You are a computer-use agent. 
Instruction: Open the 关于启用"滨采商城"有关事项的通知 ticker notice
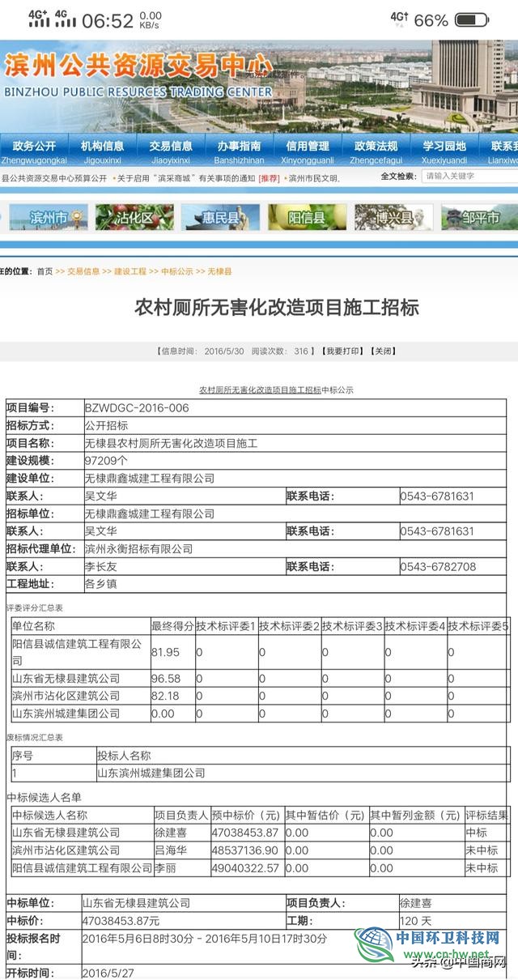click(x=186, y=178)
